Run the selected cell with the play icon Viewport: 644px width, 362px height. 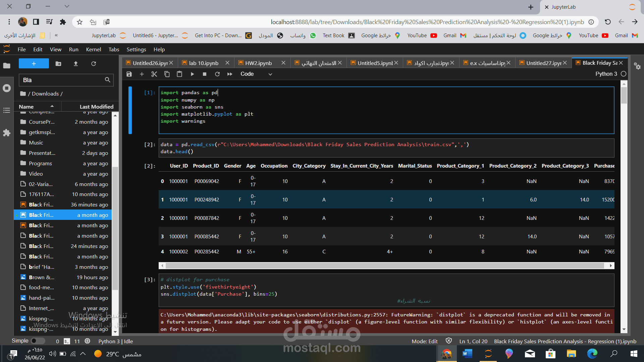pyautogui.click(x=192, y=74)
